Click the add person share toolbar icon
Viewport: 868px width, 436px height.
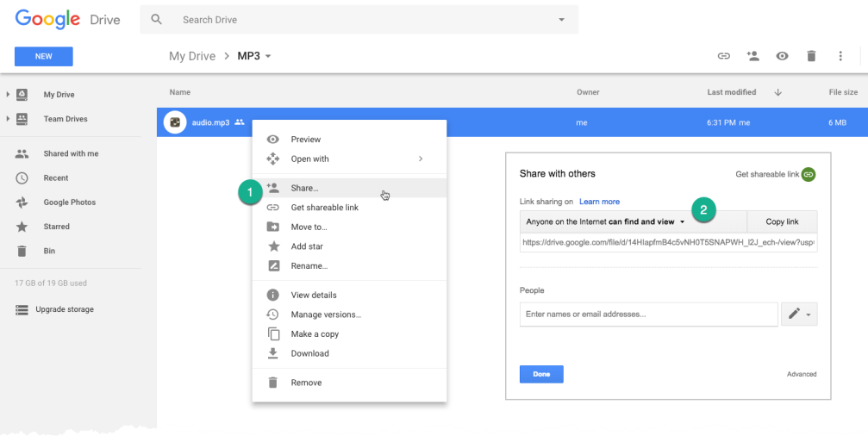pyautogui.click(x=752, y=56)
